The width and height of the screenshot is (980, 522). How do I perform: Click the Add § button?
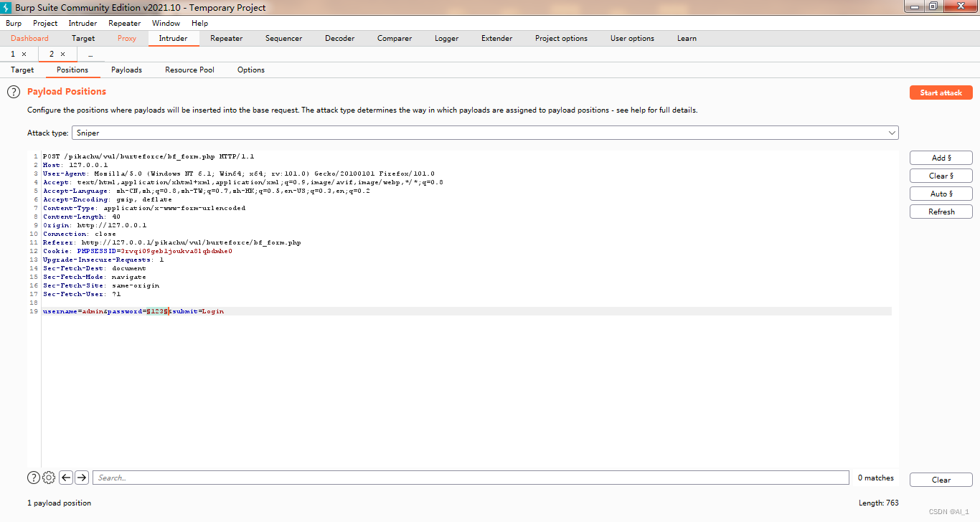pos(941,158)
